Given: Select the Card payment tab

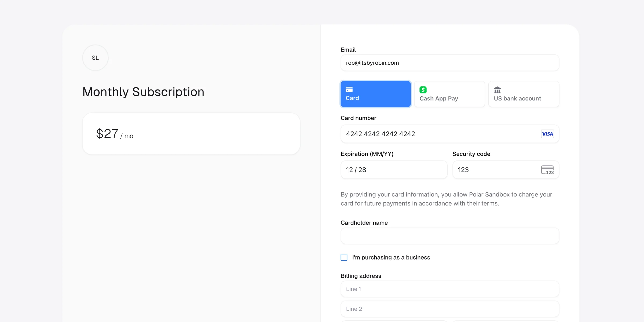Looking at the screenshot, I should click(375, 94).
